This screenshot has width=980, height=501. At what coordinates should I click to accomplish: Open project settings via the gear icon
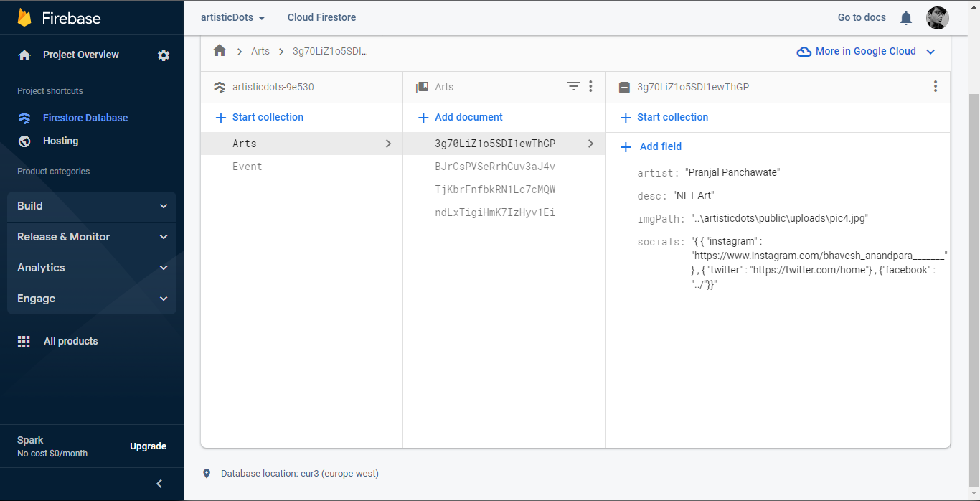(164, 55)
